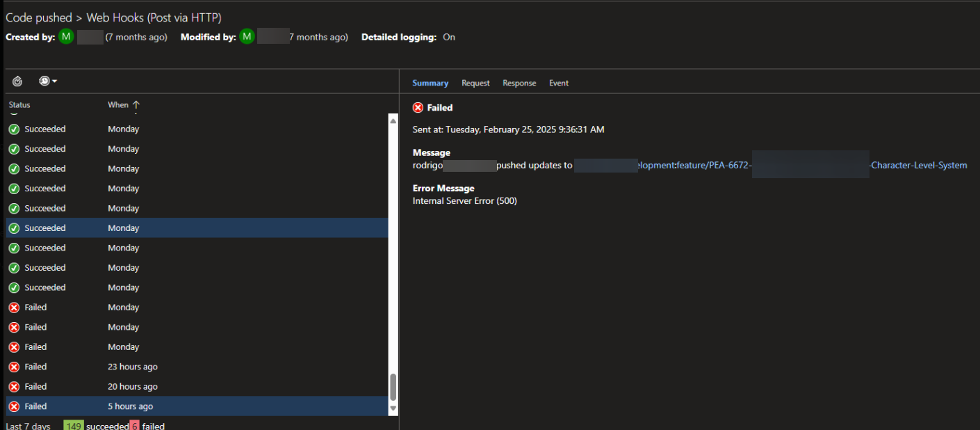Switch to the Request tab
The image size is (980, 430).
475,83
